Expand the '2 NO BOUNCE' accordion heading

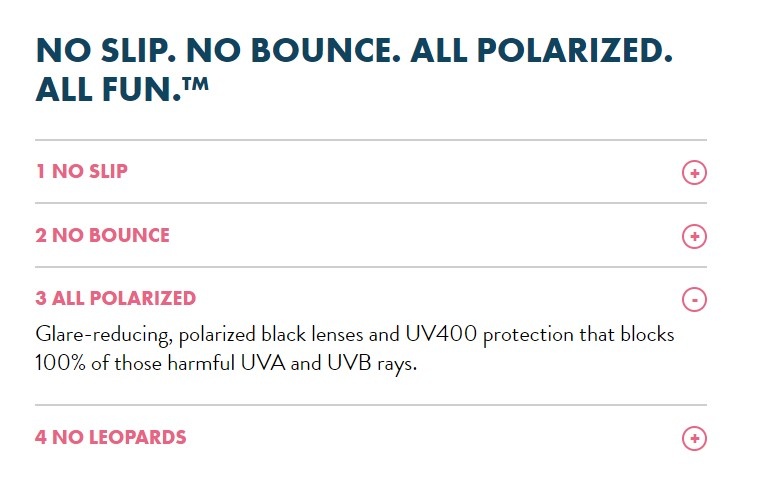pyautogui.click(x=103, y=235)
